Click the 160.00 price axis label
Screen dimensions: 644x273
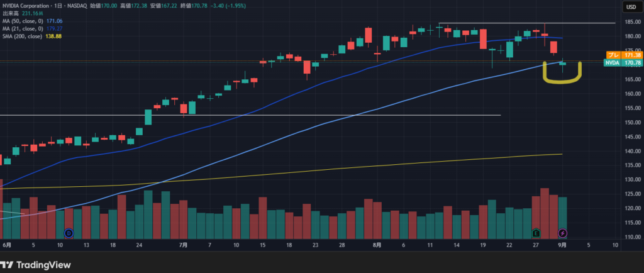(x=633, y=94)
